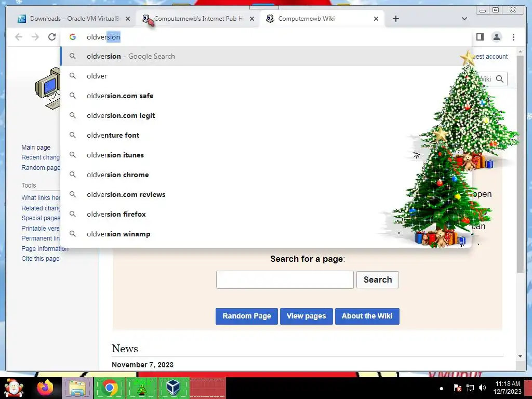
Task: Close the Computernewb Wiki tab
Action: click(x=376, y=19)
